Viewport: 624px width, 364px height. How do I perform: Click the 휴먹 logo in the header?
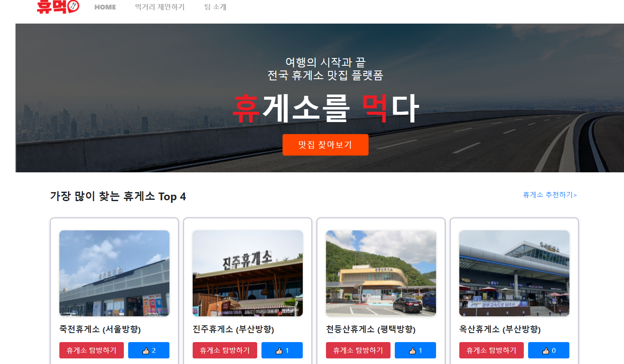58,6
